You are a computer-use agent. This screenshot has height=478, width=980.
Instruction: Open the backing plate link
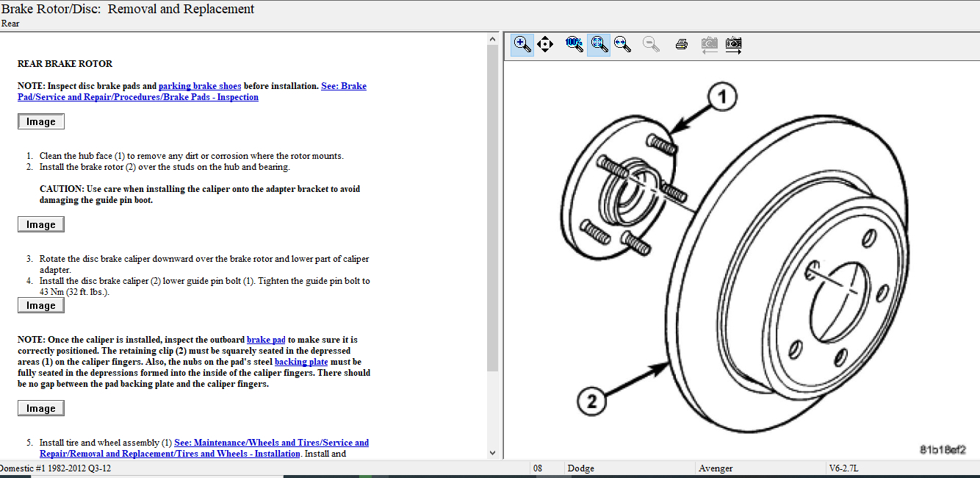[x=301, y=362]
